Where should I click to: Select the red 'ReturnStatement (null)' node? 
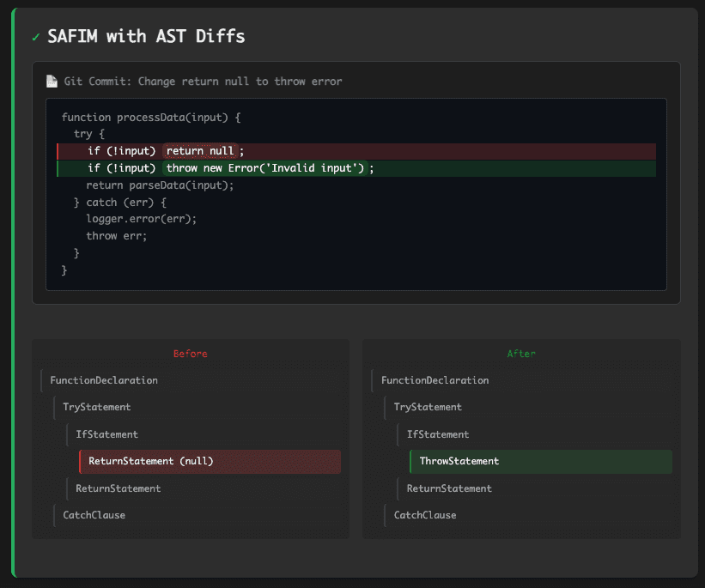coord(151,461)
